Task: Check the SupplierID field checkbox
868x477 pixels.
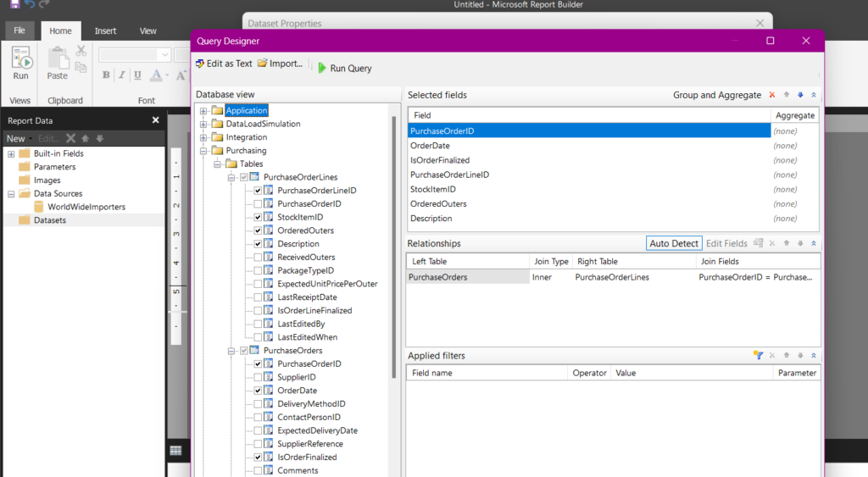Action: [258, 377]
